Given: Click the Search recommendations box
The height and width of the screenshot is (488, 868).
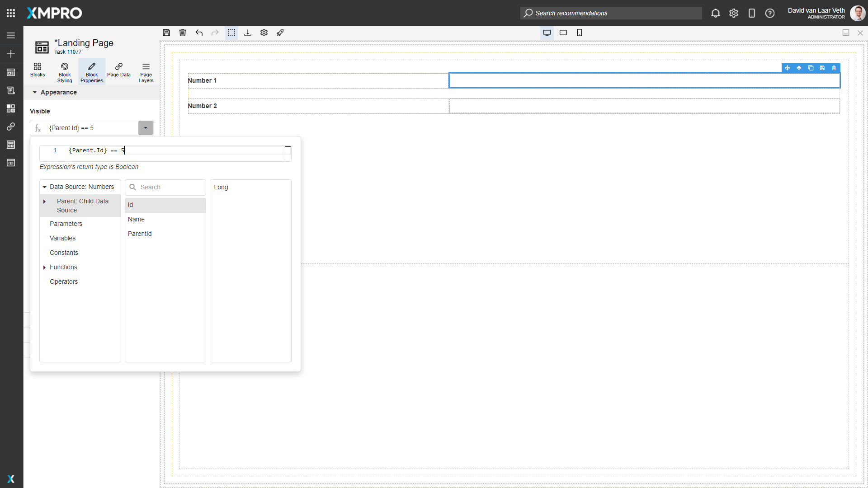Looking at the screenshot, I should tap(610, 13).
